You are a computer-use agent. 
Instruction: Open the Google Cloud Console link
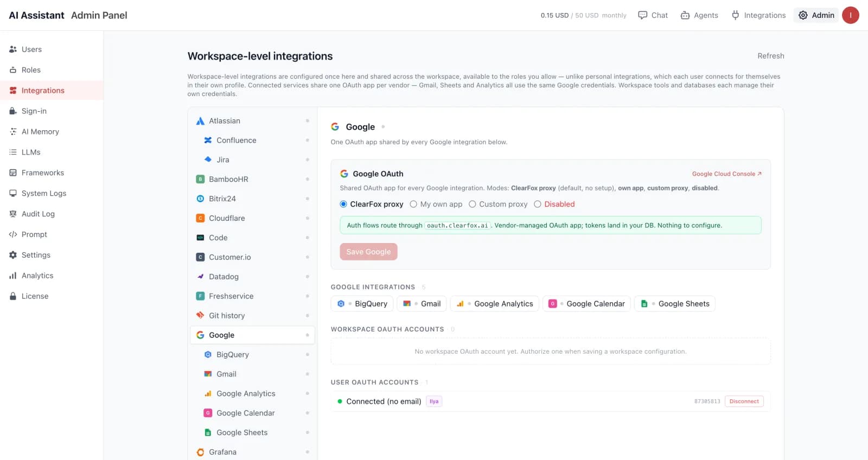[727, 174]
